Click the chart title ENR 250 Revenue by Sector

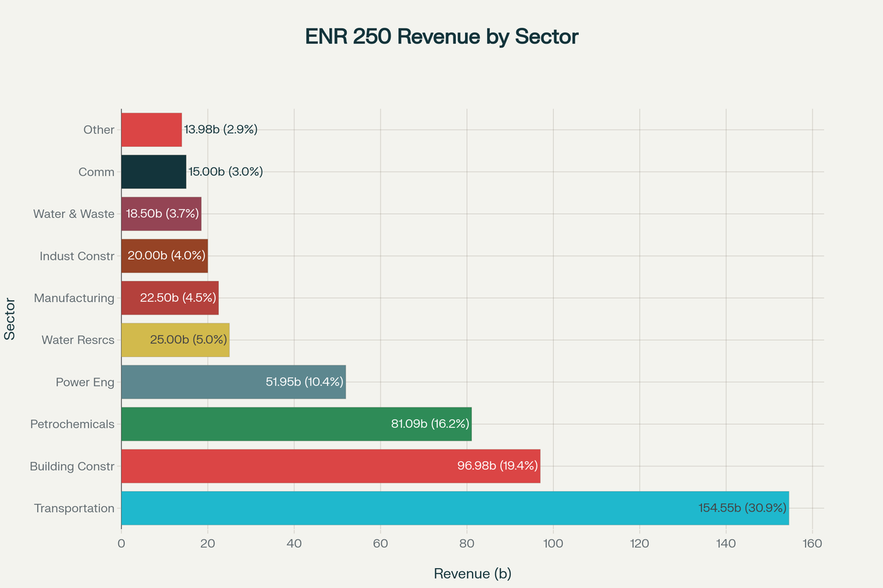(x=441, y=37)
